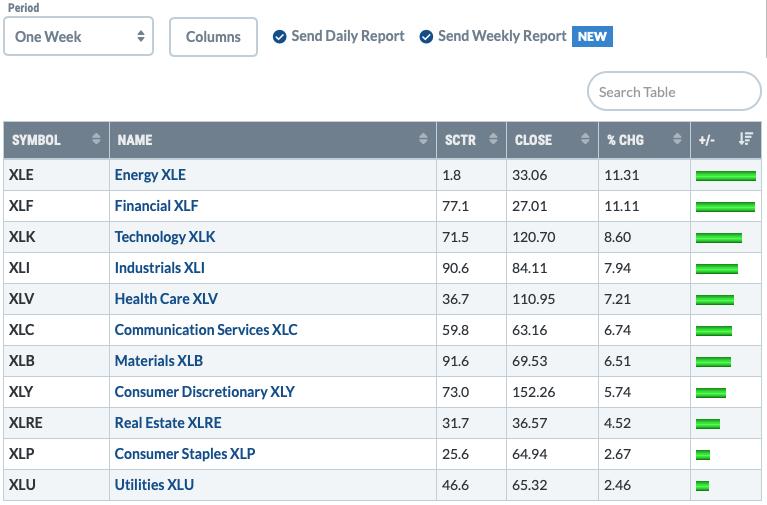Open the Period dropdown showing One Week
767x505 pixels.
pos(78,37)
